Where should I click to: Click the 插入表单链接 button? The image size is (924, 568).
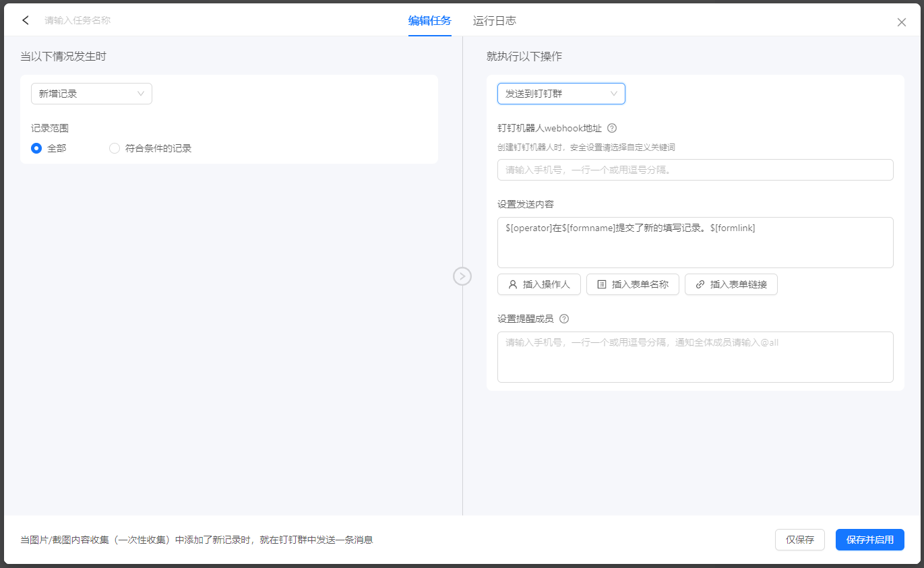tap(731, 284)
